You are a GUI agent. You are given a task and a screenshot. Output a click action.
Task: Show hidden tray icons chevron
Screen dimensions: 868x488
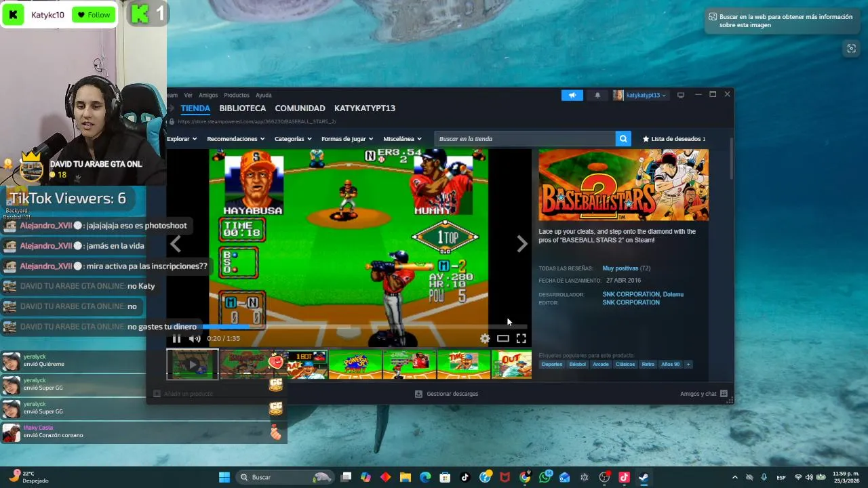734,477
